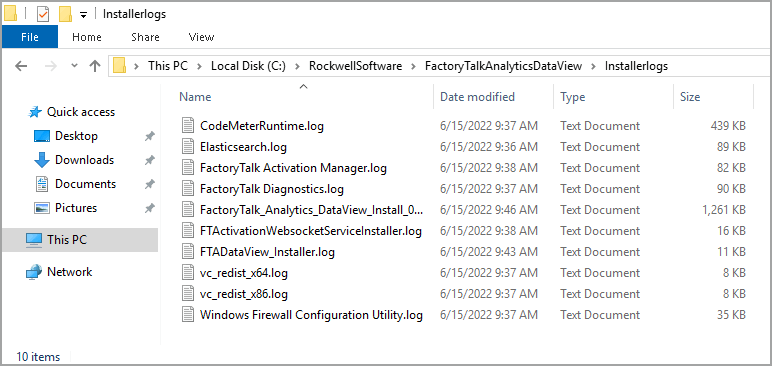Click the Back navigation arrow

21,66
